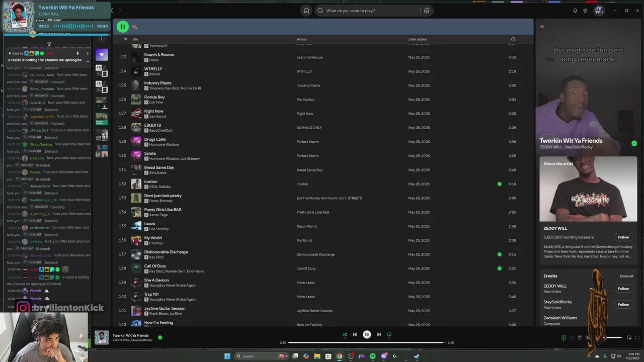
Task: Select the Pretty Girls Like R&B track
Action: (x=163, y=210)
